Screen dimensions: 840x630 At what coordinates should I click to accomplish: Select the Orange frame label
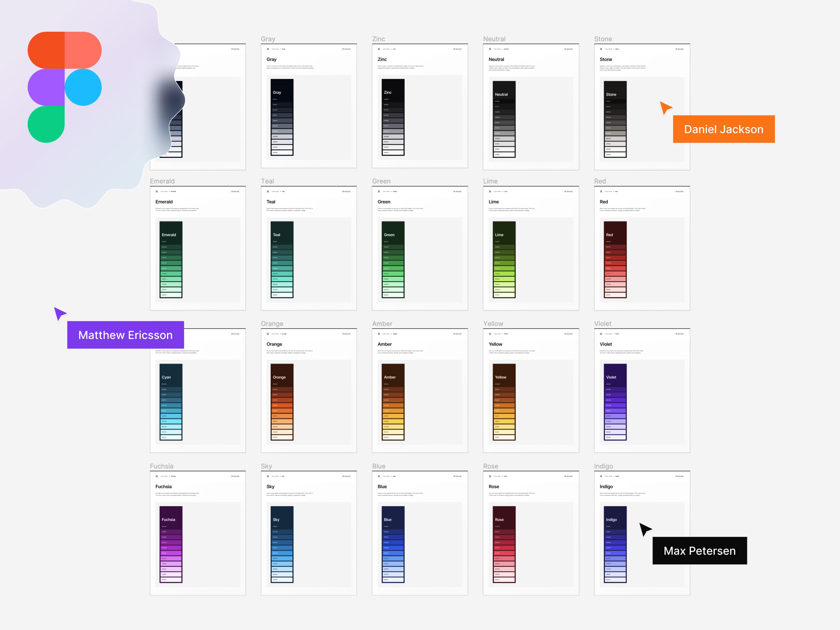pyautogui.click(x=272, y=324)
